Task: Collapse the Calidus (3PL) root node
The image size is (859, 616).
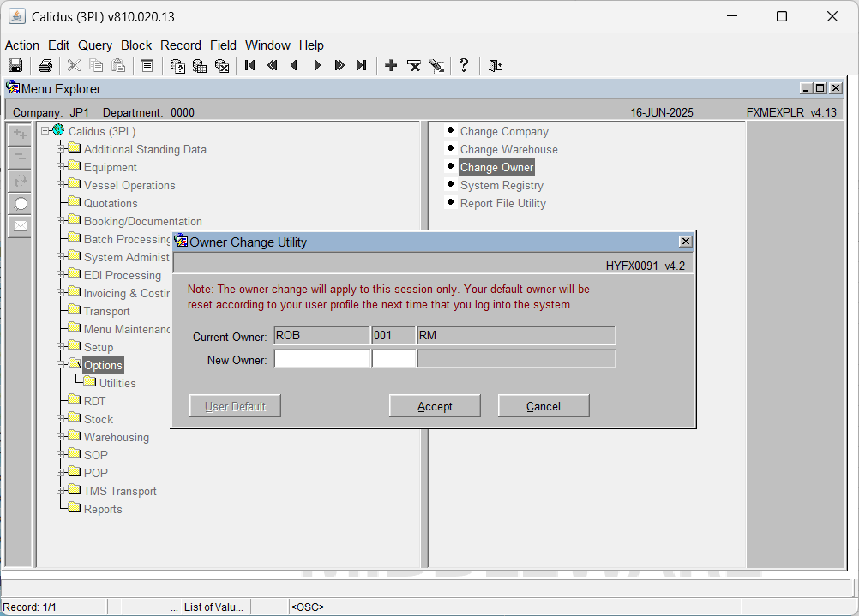Action: point(45,131)
